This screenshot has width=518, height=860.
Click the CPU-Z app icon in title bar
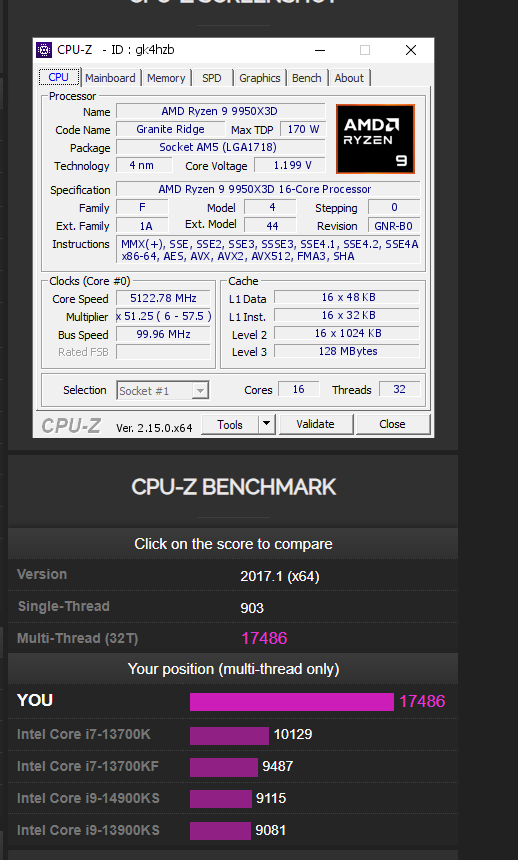click(x=44, y=50)
